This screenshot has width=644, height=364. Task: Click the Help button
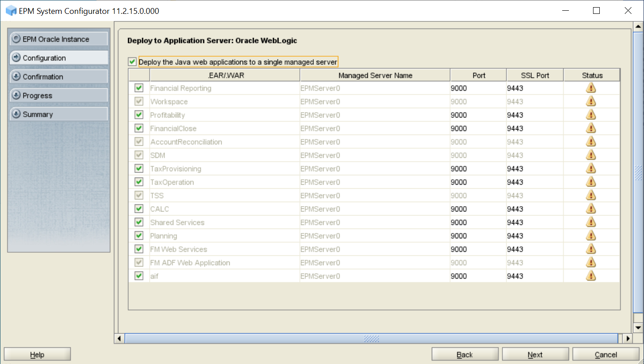pos(37,354)
